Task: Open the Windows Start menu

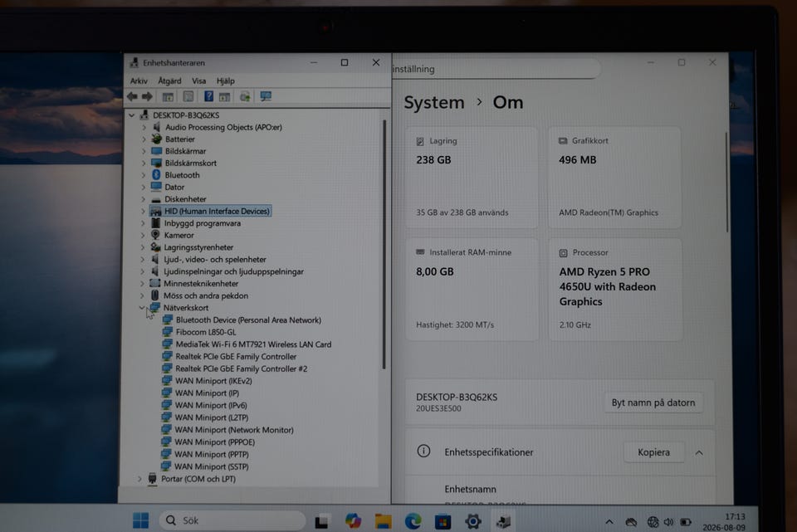Action: pyautogui.click(x=140, y=520)
